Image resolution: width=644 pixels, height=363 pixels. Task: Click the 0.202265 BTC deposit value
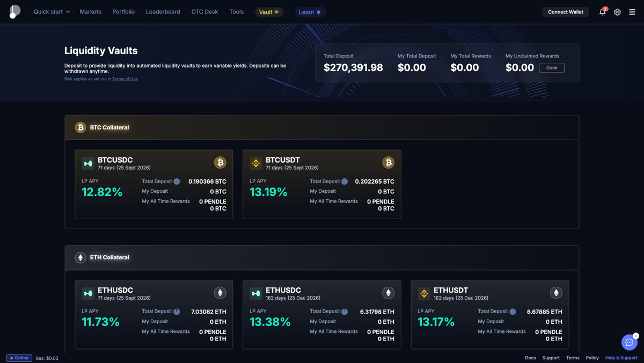[375, 181]
